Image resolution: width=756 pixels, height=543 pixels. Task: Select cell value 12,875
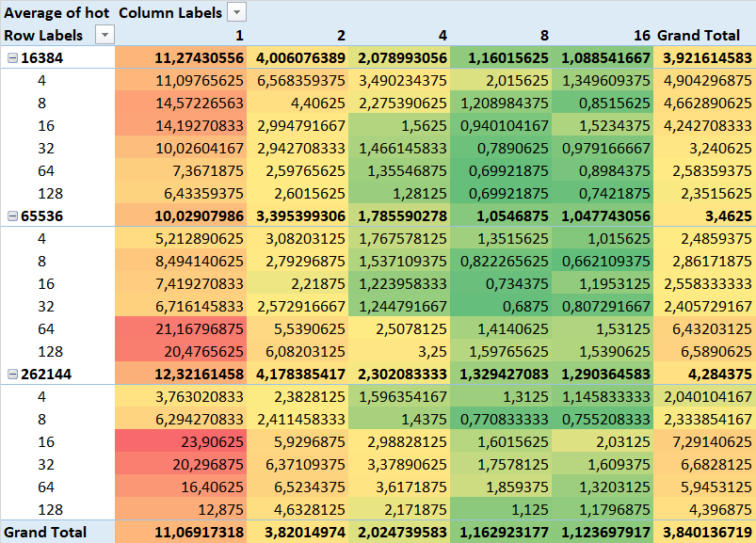coord(221,510)
